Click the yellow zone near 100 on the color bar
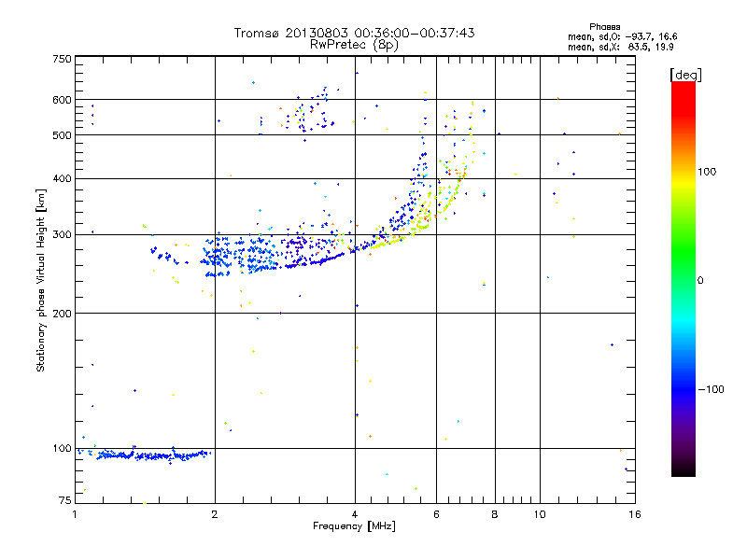Image resolution: width=747 pixels, height=560 pixels. 684,173
